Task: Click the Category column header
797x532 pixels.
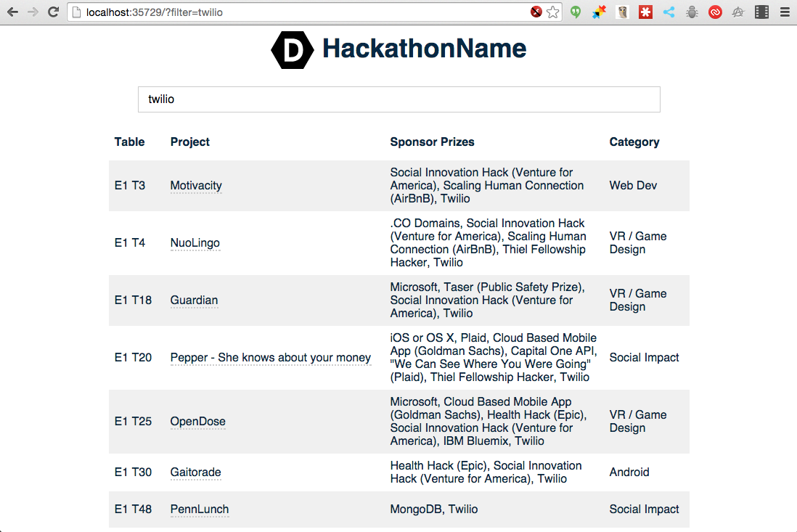Action: tap(634, 142)
